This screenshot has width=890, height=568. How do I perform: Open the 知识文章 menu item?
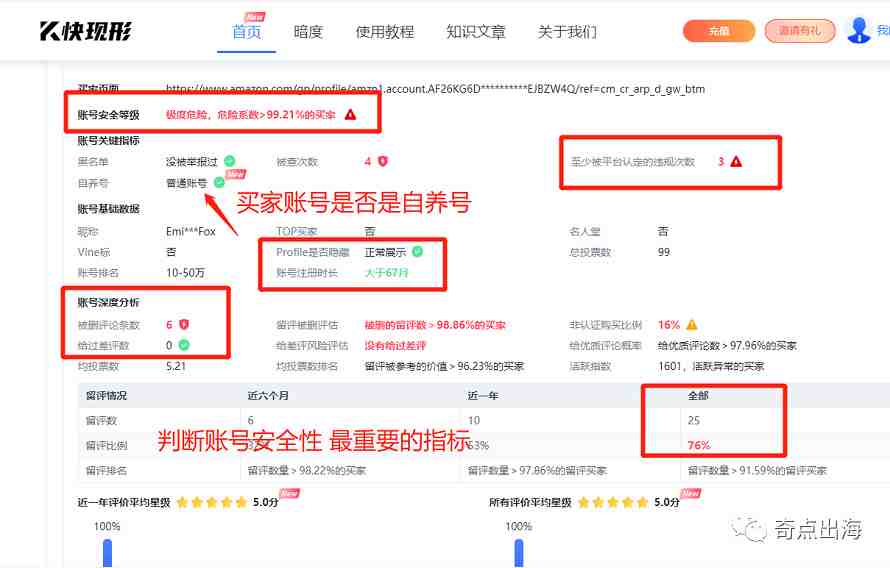point(476,32)
